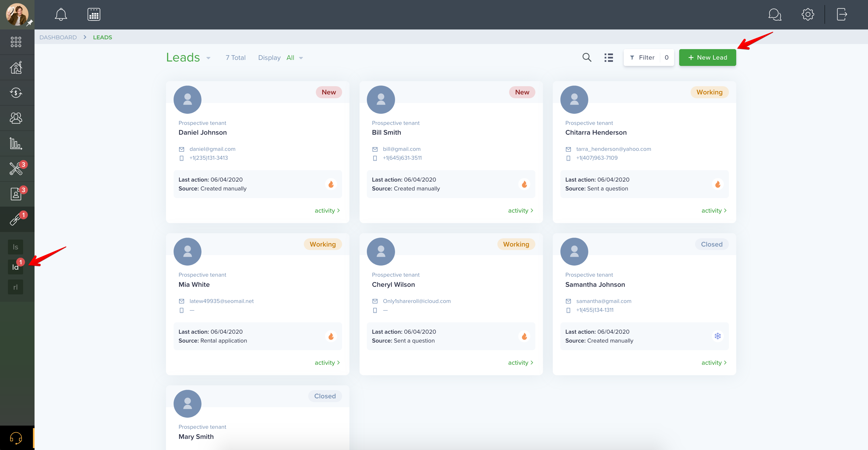Viewport: 868px width, 450px height.
Task: Open the reports chart icon in sidebar
Action: point(16,143)
